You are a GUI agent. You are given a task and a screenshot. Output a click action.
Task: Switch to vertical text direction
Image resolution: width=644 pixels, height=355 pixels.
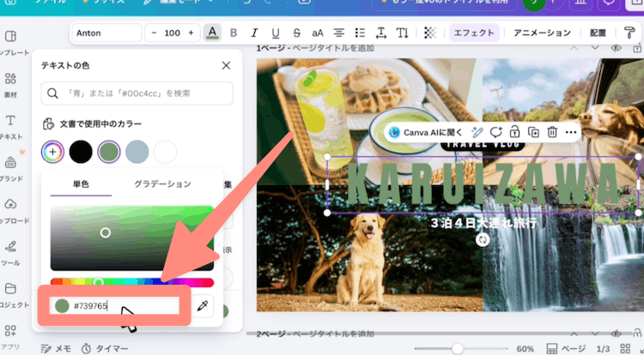pyautogui.click(x=402, y=33)
